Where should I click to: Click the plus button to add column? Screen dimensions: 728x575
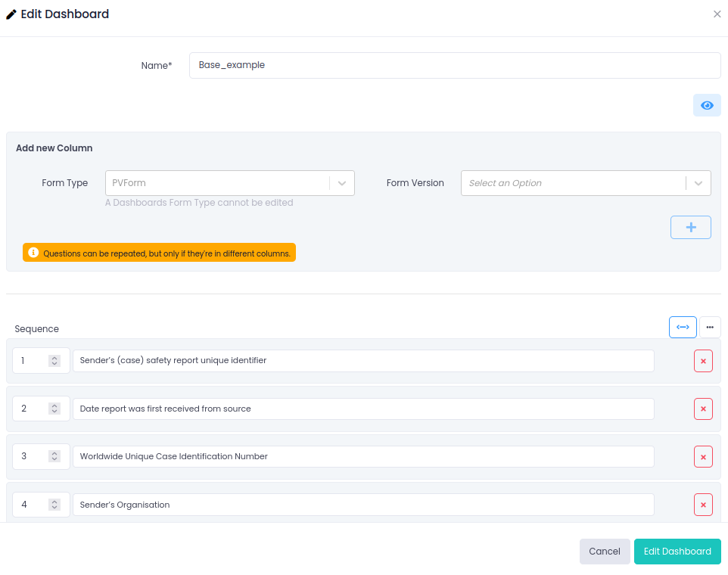coord(690,227)
